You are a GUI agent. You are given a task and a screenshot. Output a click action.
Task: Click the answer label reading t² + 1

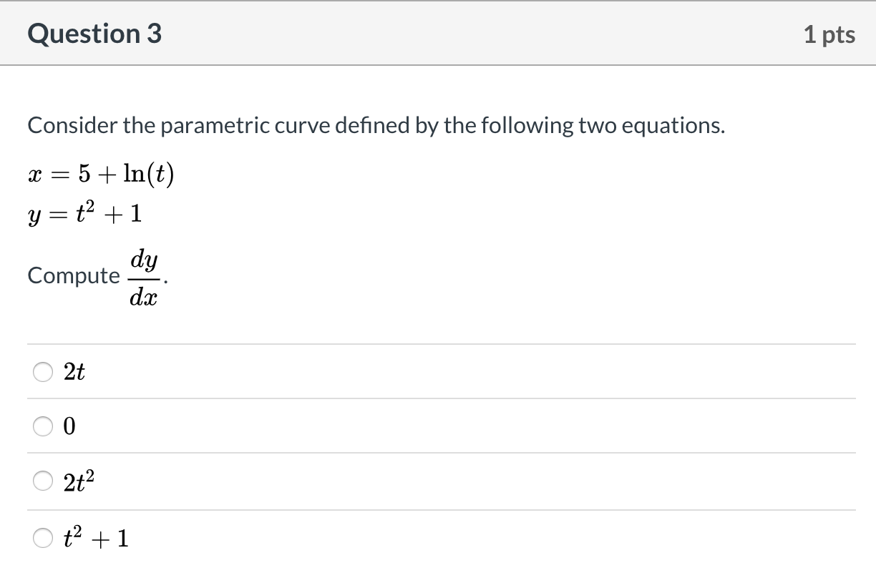(x=96, y=538)
